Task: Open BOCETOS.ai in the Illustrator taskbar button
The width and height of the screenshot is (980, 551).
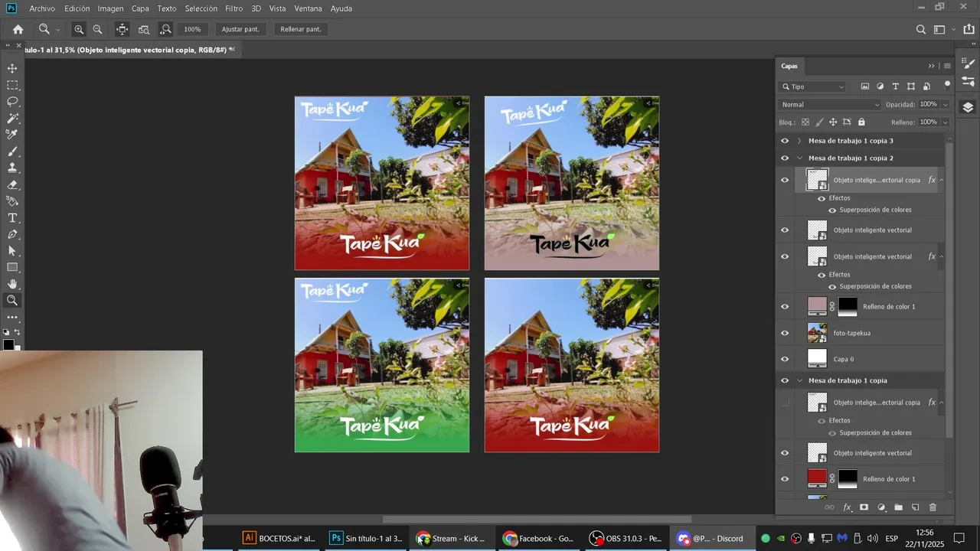Action: pos(279,538)
